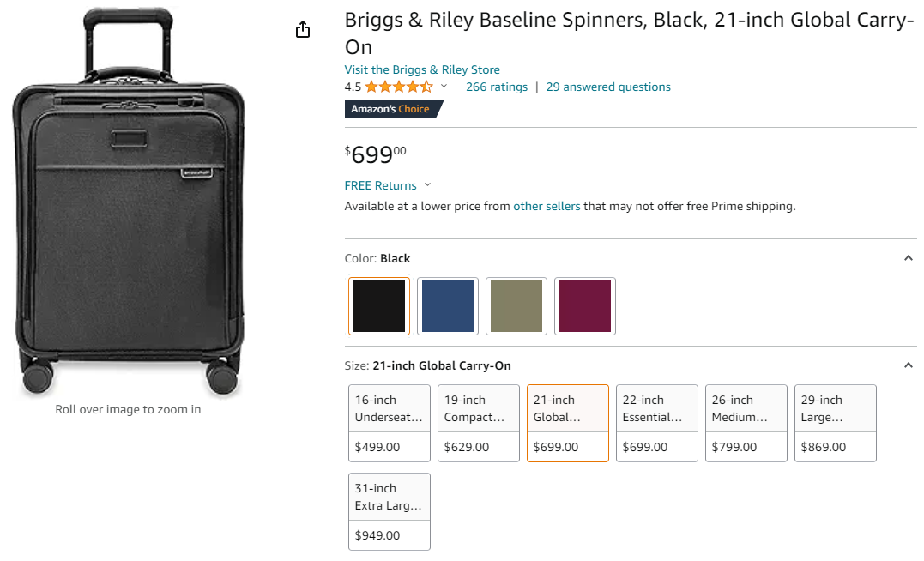Image resolution: width=924 pixels, height=561 pixels.
Task: Click the suitcase product image
Action: [129, 202]
